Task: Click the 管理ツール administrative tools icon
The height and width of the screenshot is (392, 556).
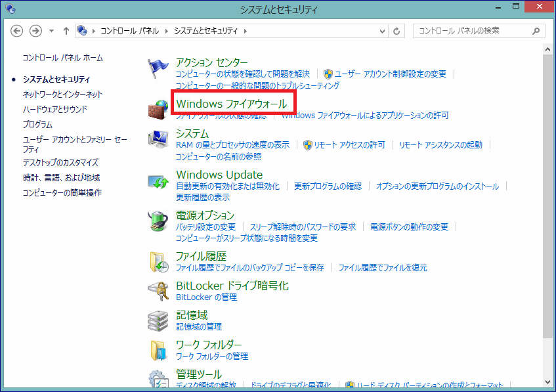Action: coord(158,378)
